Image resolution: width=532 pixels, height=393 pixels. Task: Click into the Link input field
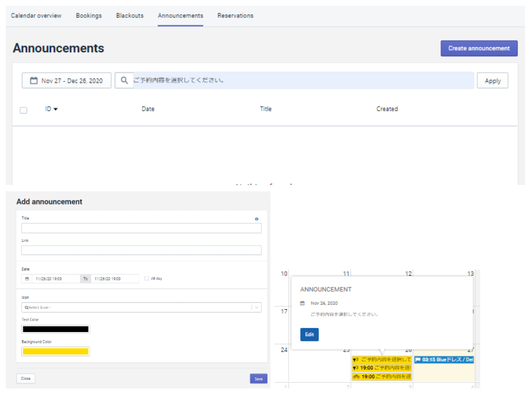141,250
